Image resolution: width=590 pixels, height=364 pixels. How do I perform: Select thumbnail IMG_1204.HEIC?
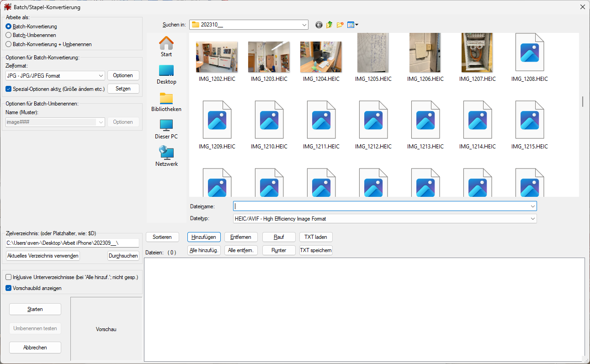(321, 57)
